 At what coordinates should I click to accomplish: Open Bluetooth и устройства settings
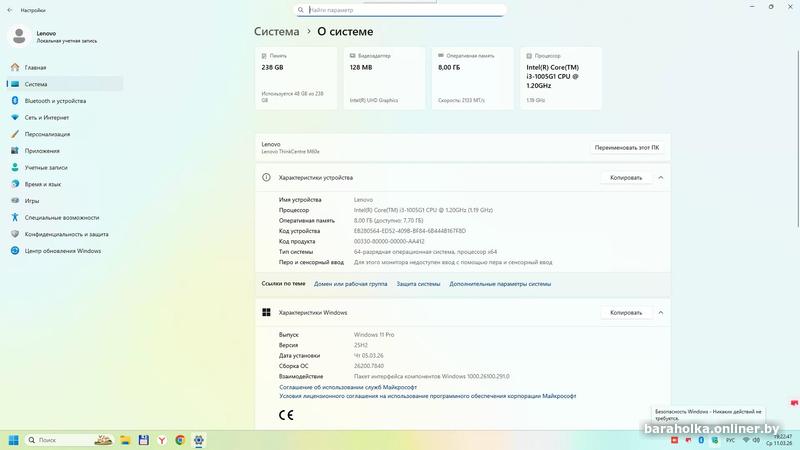click(65, 101)
